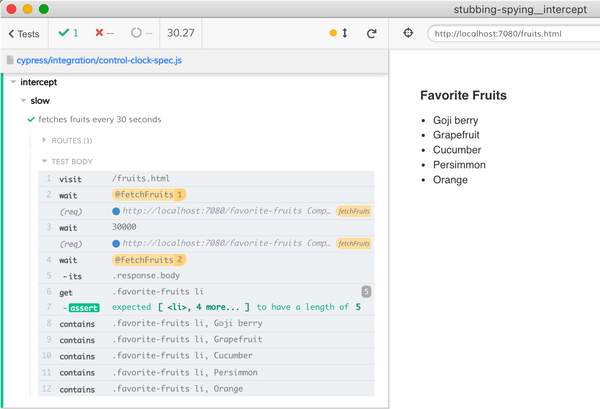
Task: Go back to the Tests list
Action: coord(24,33)
